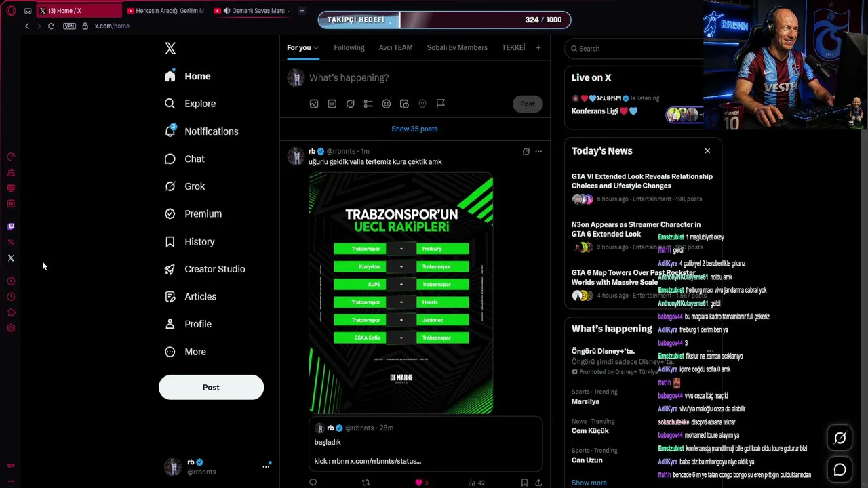Image resolution: width=868 pixels, height=488 pixels.
Task: Open the Opera browser menu
Action: (11, 11)
